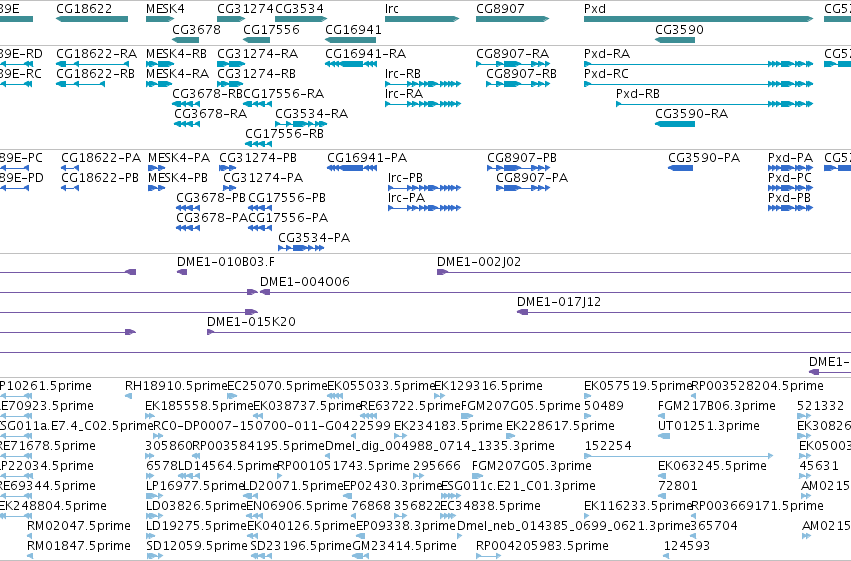Click transcript CG31274-RA
This screenshot has height=561, width=851.
230,64
